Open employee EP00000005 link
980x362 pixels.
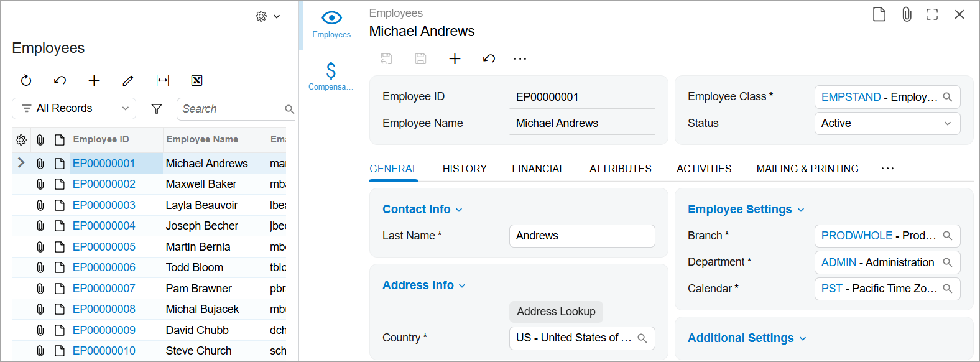(x=104, y=247)
